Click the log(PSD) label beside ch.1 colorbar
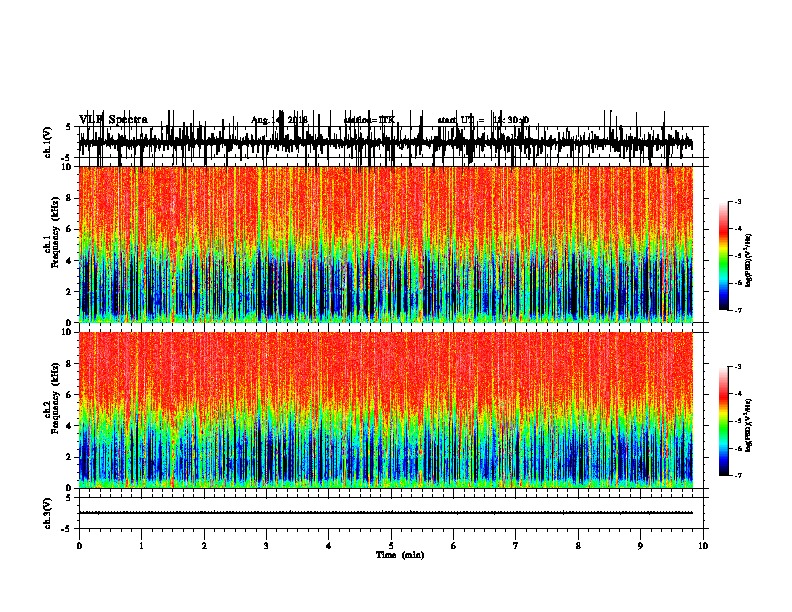 click(748, 261)
